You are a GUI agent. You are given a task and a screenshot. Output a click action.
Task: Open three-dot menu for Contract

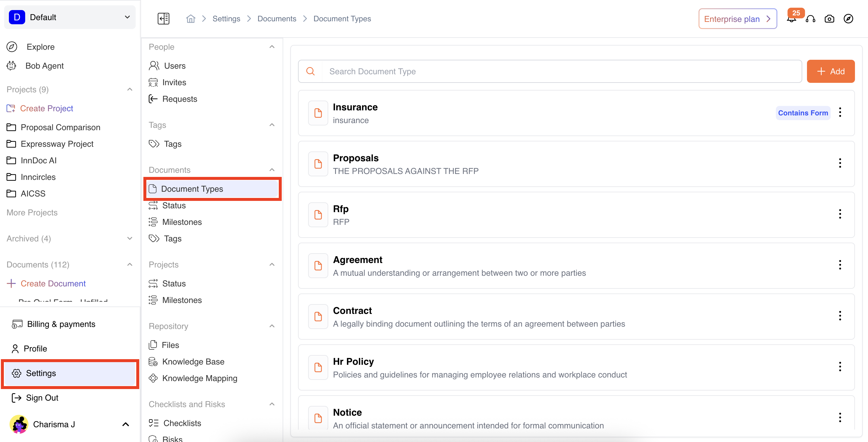(840, 316)
